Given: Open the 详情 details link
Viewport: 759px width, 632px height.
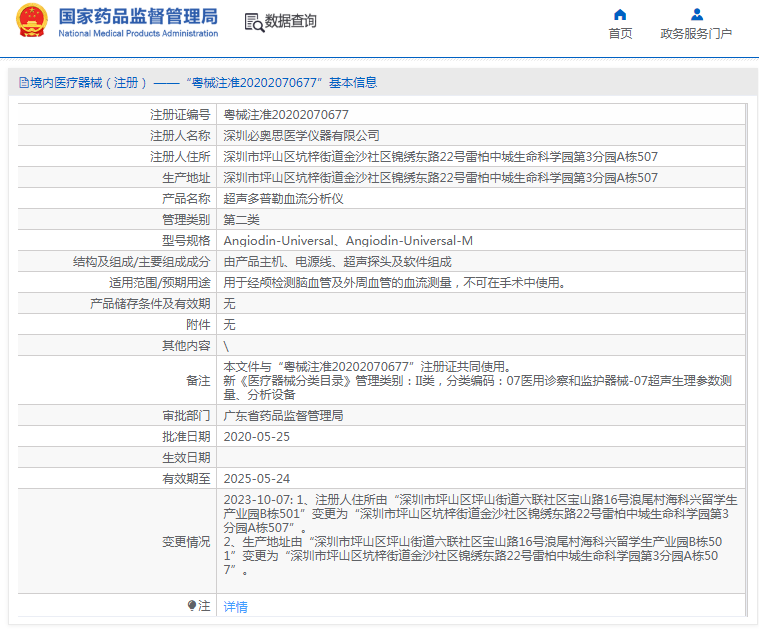Looking at the screenshot, I should pos(235,606).
